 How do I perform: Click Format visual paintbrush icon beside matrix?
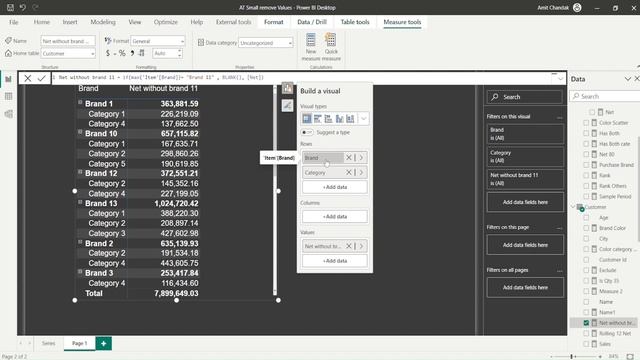point(287,106)
